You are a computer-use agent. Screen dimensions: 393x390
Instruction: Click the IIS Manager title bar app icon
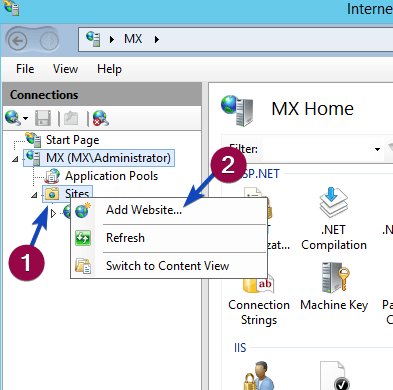pos(11,8)
